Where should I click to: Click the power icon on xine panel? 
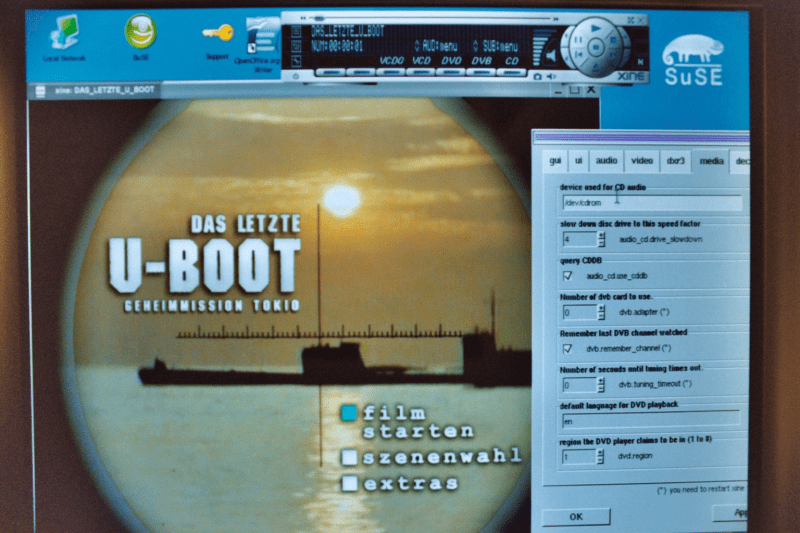coord(296,76)
